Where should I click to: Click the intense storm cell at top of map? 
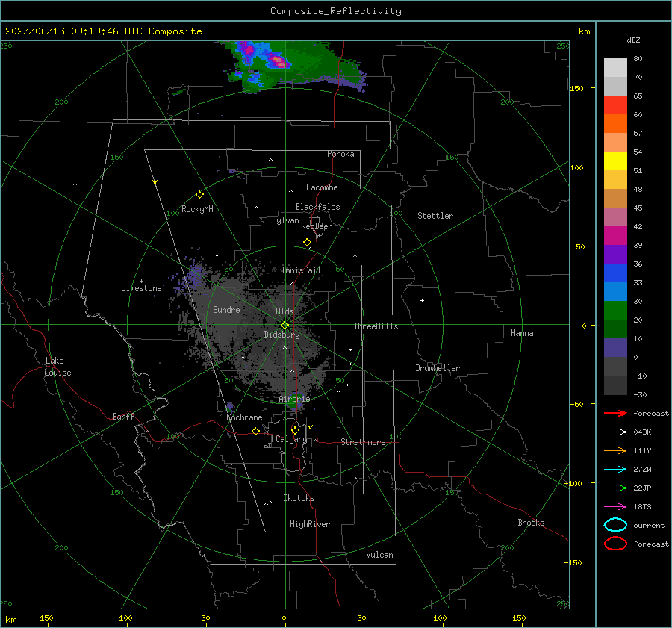(279, 62)
